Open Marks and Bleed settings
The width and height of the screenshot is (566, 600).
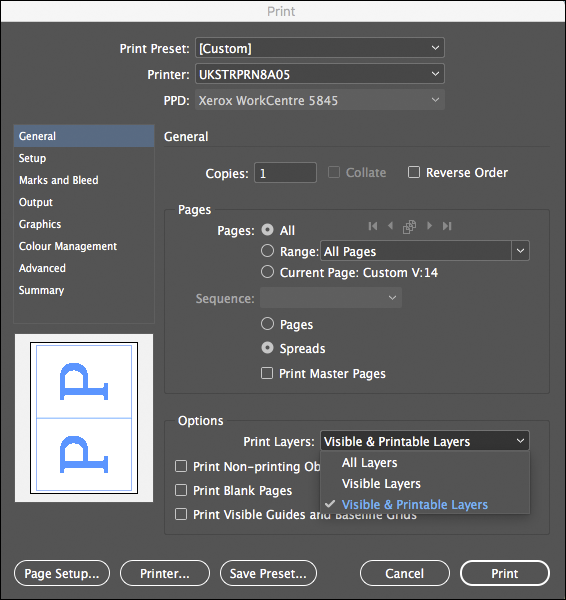point(84,180)
